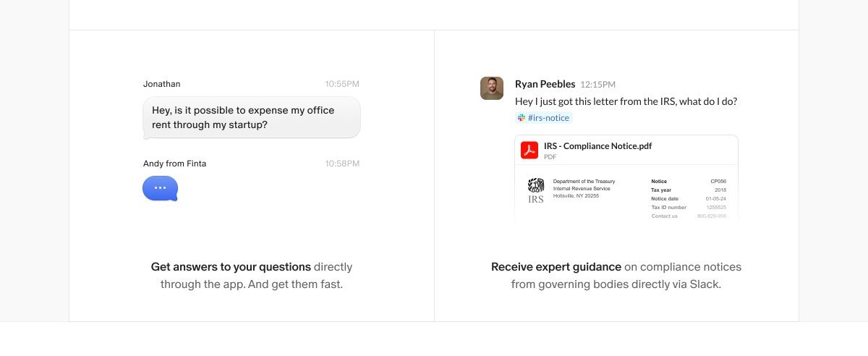The image size is (868, 356).
Task: Click the "Receive expert guidance" heading
Action: click(556, 267)
